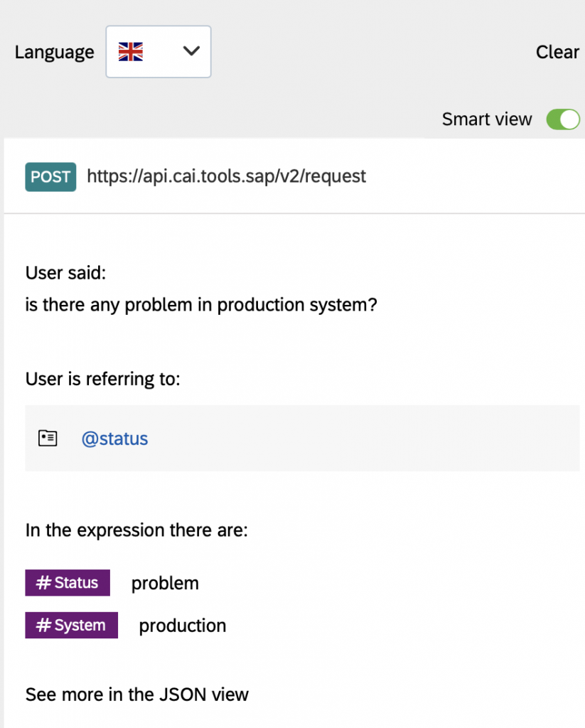Click the intent card icon beside @status
Image resolution: width=585 pixels, height=728 pixels.
[x=48, y=438]
